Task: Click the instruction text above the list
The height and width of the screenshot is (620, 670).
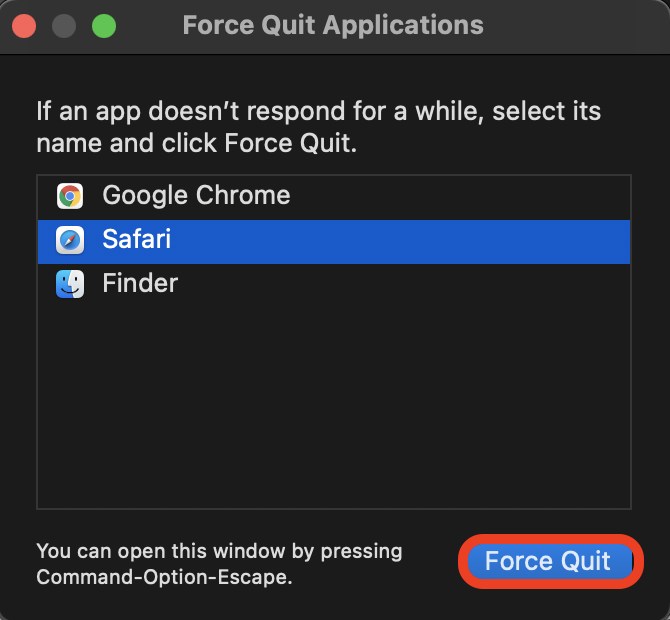Action: click(318, 126)
